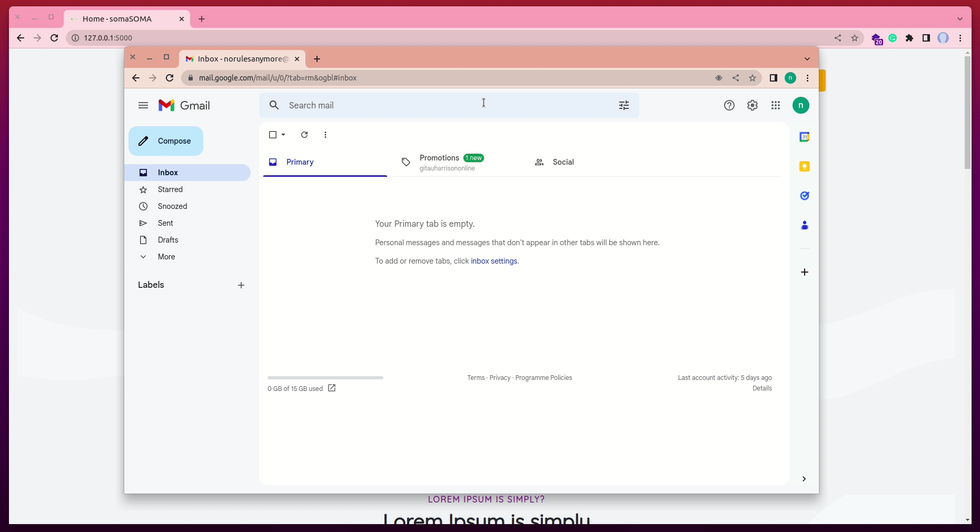The image size is (980, 532).
Task: Show search options filter menu
Action: click(624, 105)
